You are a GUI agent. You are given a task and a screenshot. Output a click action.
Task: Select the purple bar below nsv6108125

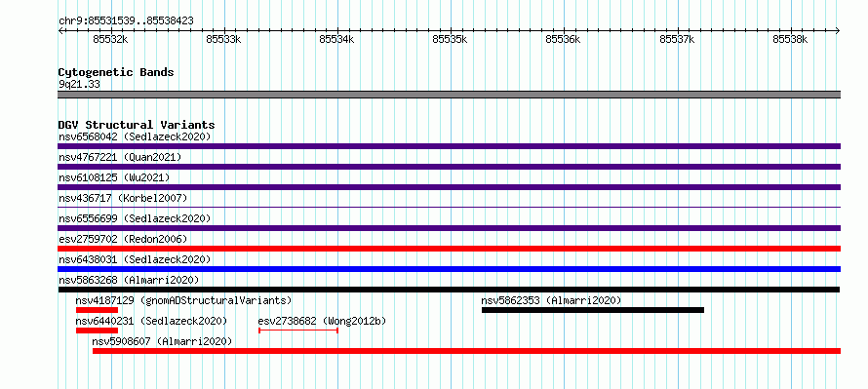(449, 187)
